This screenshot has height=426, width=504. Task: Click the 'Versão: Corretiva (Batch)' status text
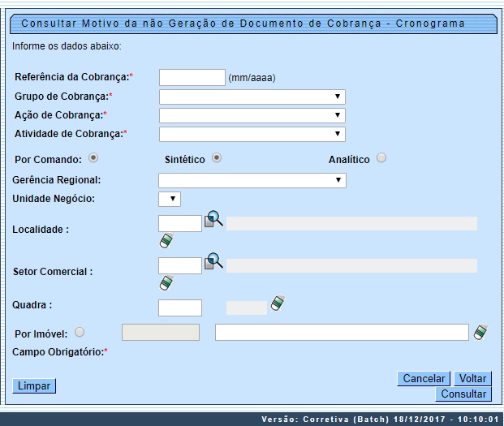pyautogui.click(x=325, y=420)
